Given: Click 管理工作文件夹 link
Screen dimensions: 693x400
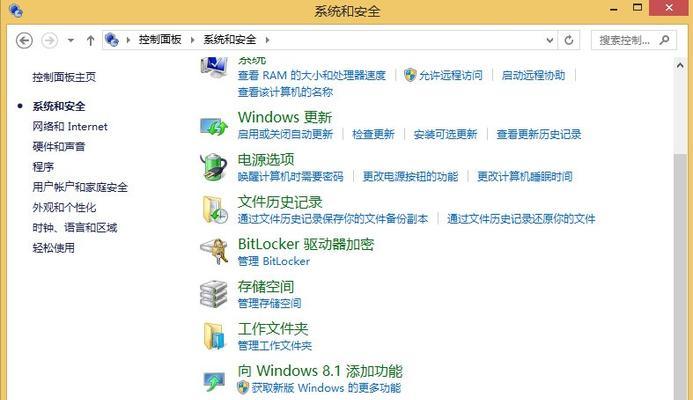Looking at the screenshot, I should 275,346.
